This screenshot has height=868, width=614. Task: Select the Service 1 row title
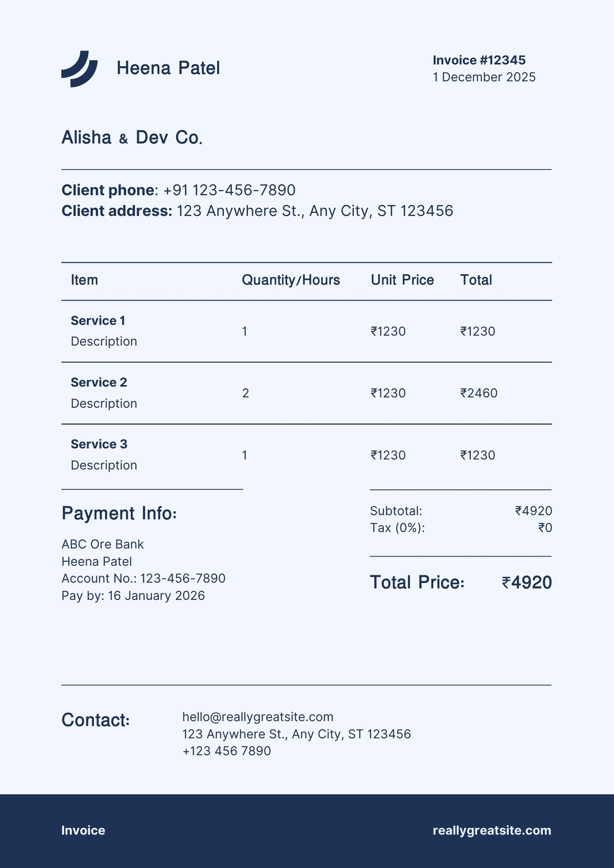pyautogui.click(x=98, y=321)
